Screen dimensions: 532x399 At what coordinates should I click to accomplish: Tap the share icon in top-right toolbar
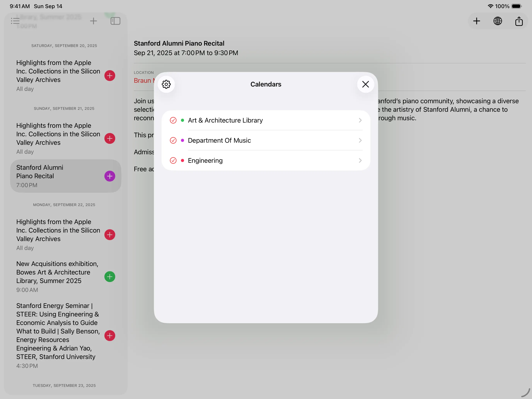point(519,21)
